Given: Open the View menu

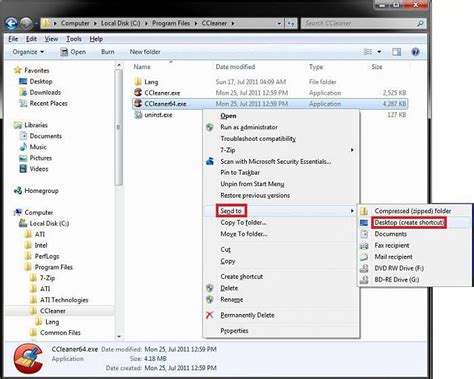Looking at the screenshot, I should click(x=51, y=39).
